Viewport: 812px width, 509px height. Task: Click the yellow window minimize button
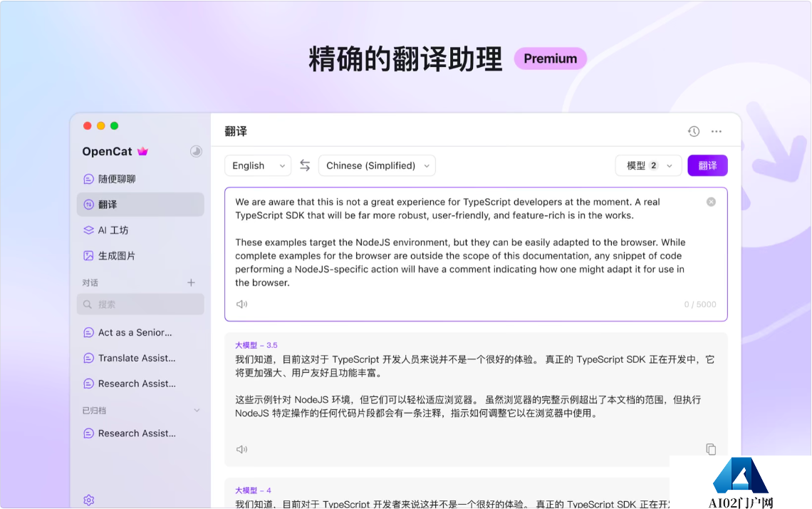click(101, 126)
